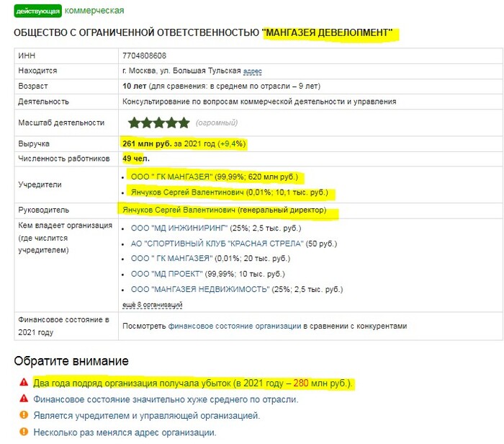Click the 'Численность работников' row label

click(64, 159)
